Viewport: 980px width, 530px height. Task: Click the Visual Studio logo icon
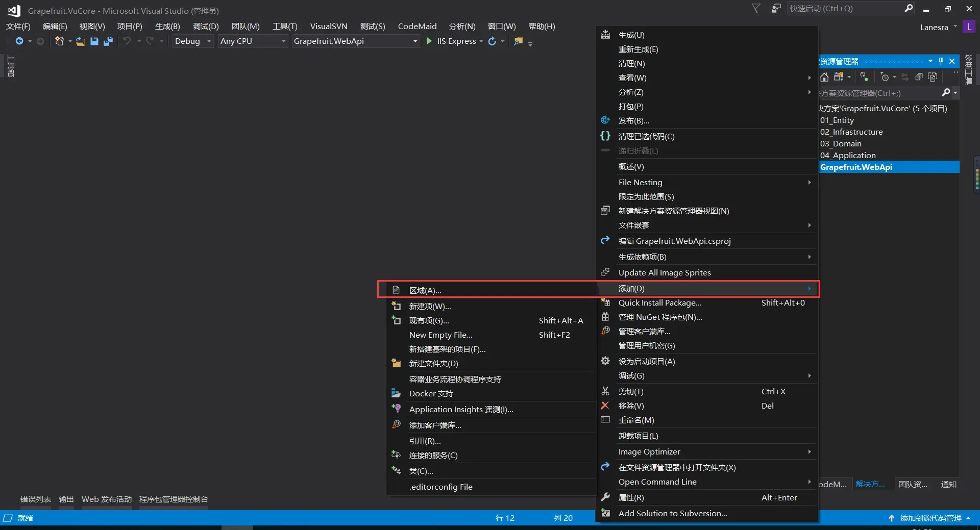pos(14,11)
